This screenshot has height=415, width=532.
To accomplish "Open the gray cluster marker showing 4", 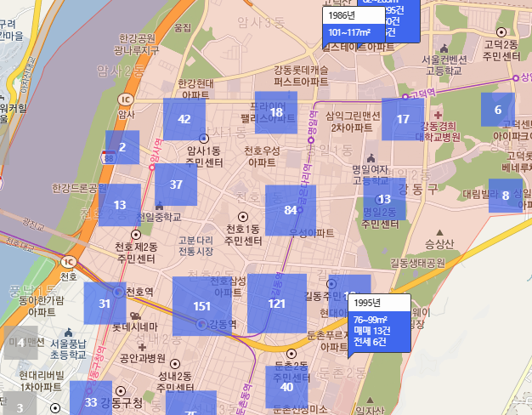I will click(20, 343).
